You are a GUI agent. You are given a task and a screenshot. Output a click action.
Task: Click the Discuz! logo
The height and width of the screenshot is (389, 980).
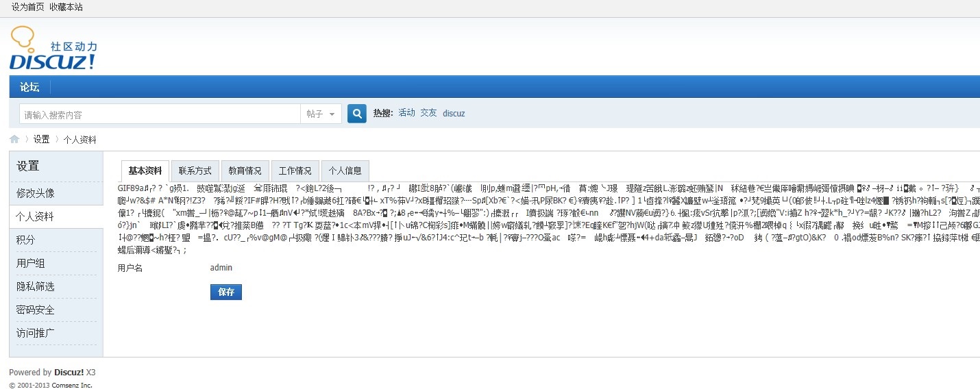(53, 49)
